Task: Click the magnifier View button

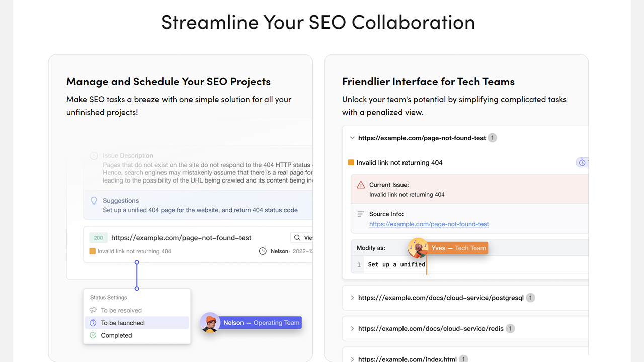Action: tap(302, 238)
